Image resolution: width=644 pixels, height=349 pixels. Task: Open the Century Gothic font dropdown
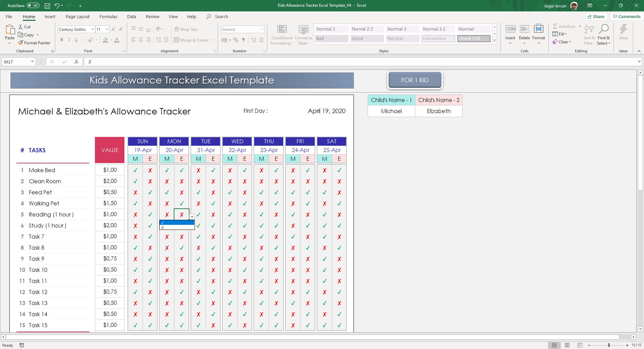click(x=93, y=29)
